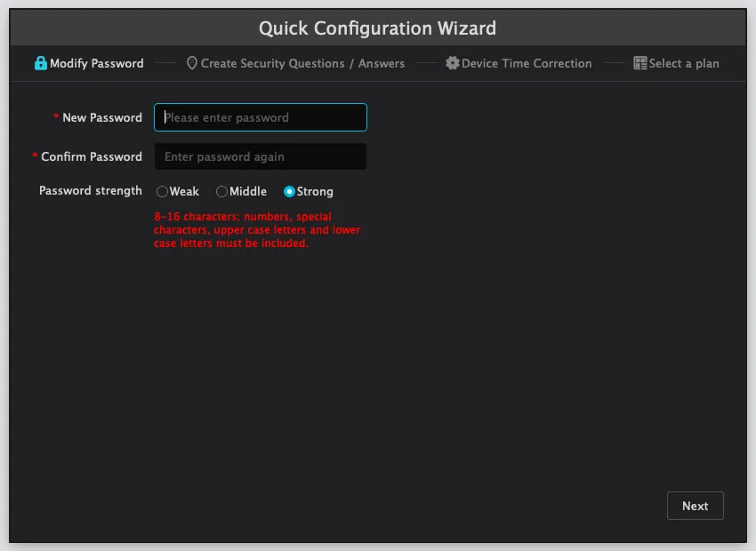Click the lock icon beside Modify Password
756x551 pixels.
click(x=41, y=63)
